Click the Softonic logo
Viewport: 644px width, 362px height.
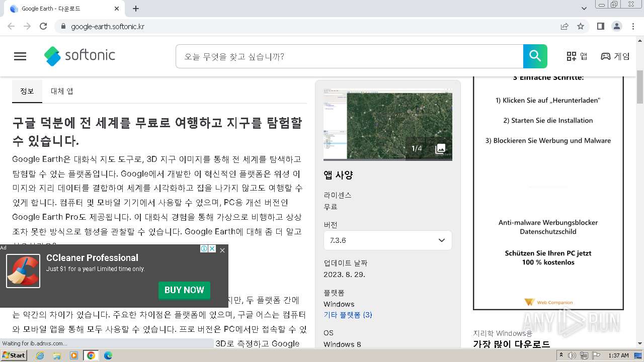pyautogui.click(x=79, y=56)
